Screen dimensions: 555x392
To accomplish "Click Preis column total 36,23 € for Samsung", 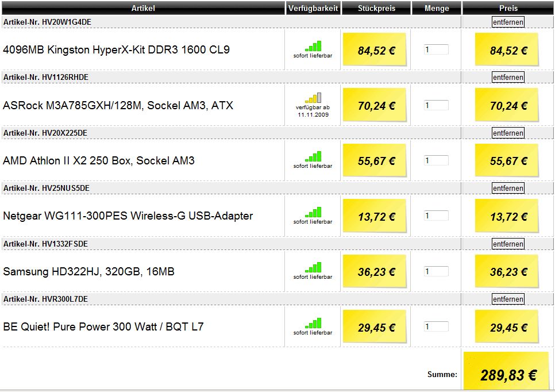I will point(507,271).
